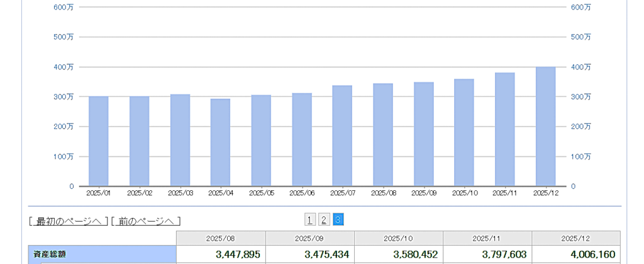The height and width of the screenshot is (264, 644).
Task: Click the highlighted page 3 button
Action: pyautogui.click(x=338, y=219)
